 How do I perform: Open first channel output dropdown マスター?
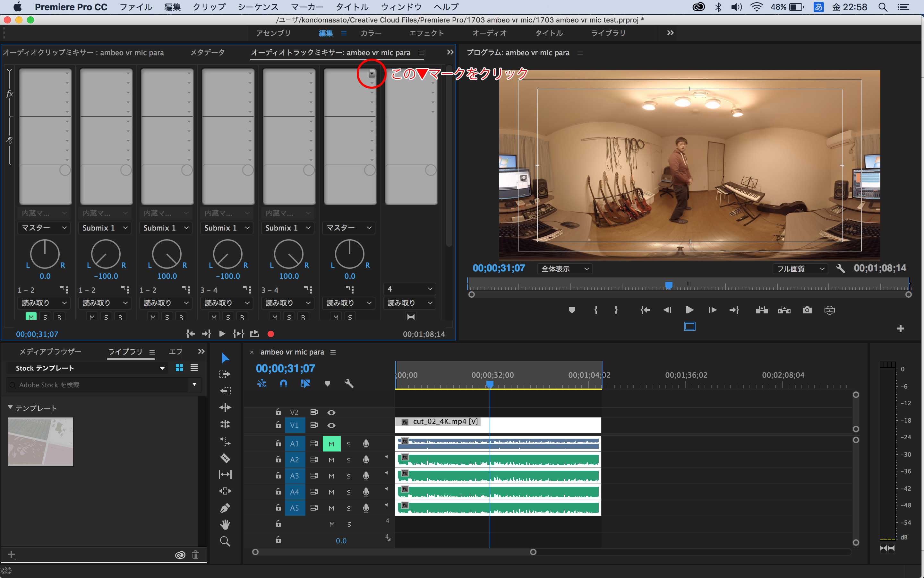(44, 228)
